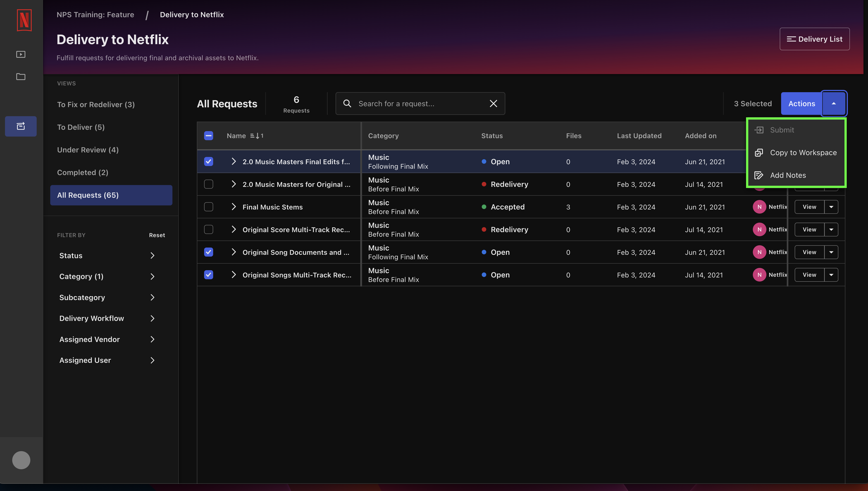Reset the filters
The height and width of the screenshot is (491, 868).
(157, 235)
